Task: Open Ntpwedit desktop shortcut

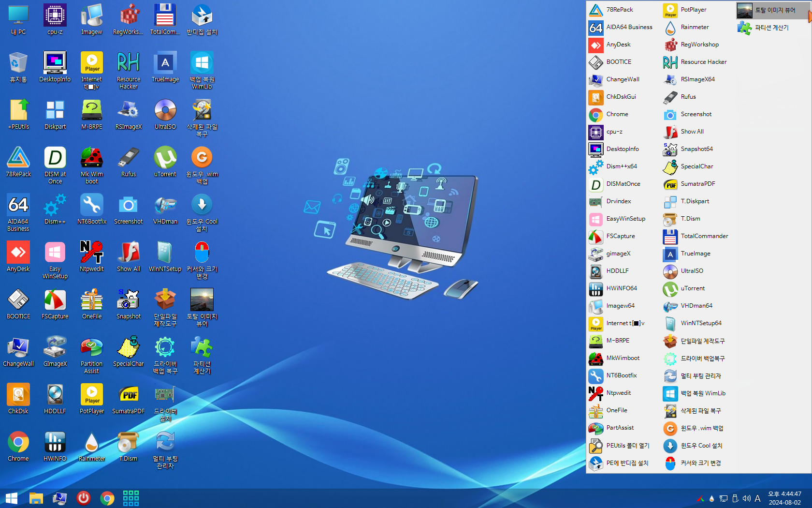Action: pos(91,257)
